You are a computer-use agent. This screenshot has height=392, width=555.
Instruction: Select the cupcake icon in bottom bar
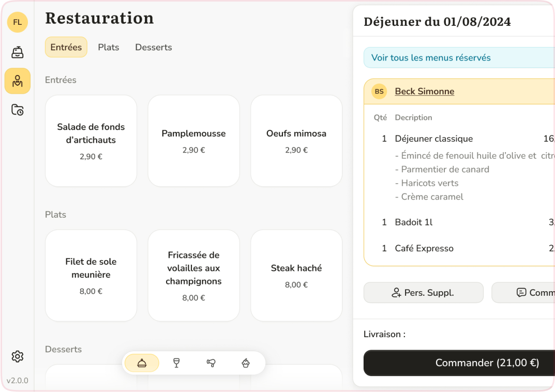(x=246, y=363)
